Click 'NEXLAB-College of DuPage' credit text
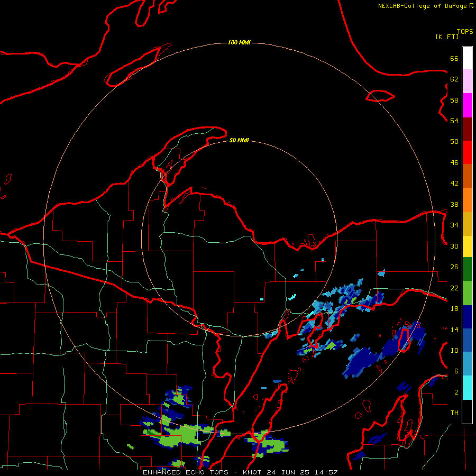 (422, 6)
